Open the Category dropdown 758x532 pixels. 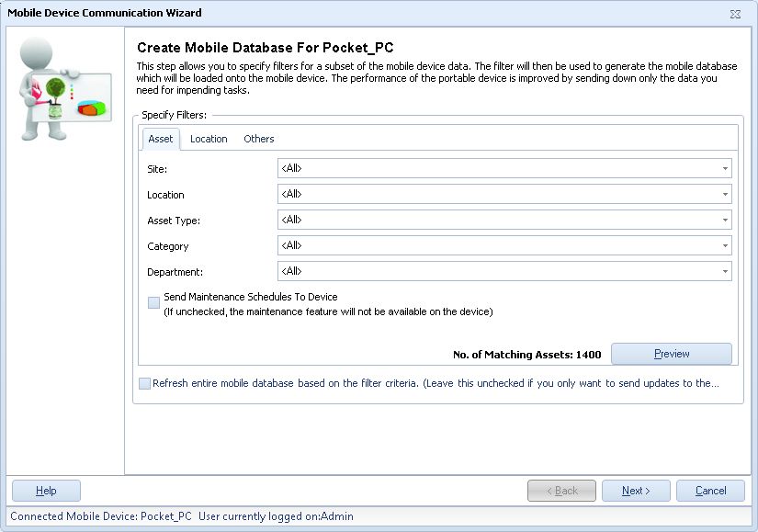(725, 246)
